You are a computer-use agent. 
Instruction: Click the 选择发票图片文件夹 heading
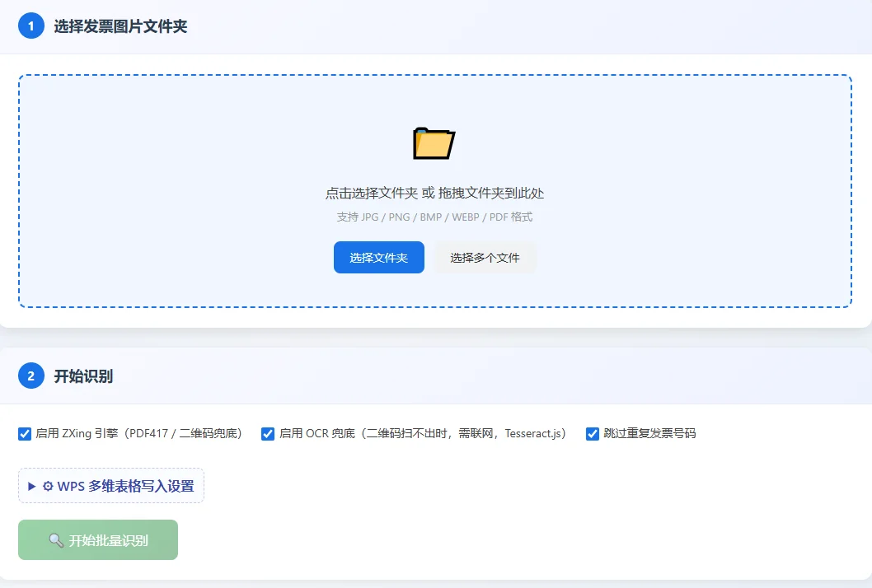[x=120, y=26]
